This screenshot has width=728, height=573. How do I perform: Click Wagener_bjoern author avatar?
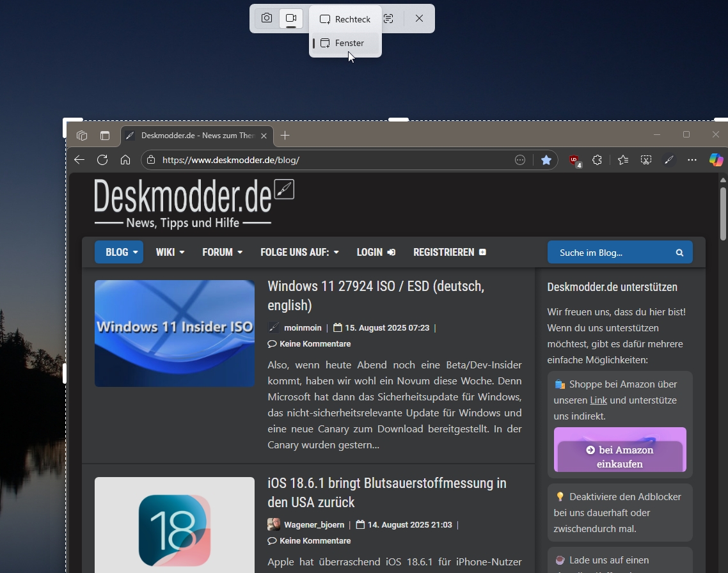pos(274,525)
